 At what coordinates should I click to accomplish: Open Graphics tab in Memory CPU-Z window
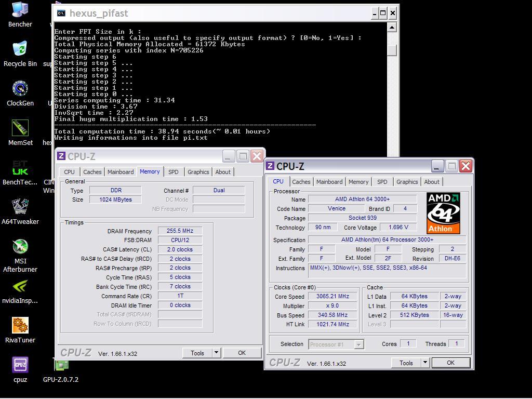pos(198,172)
